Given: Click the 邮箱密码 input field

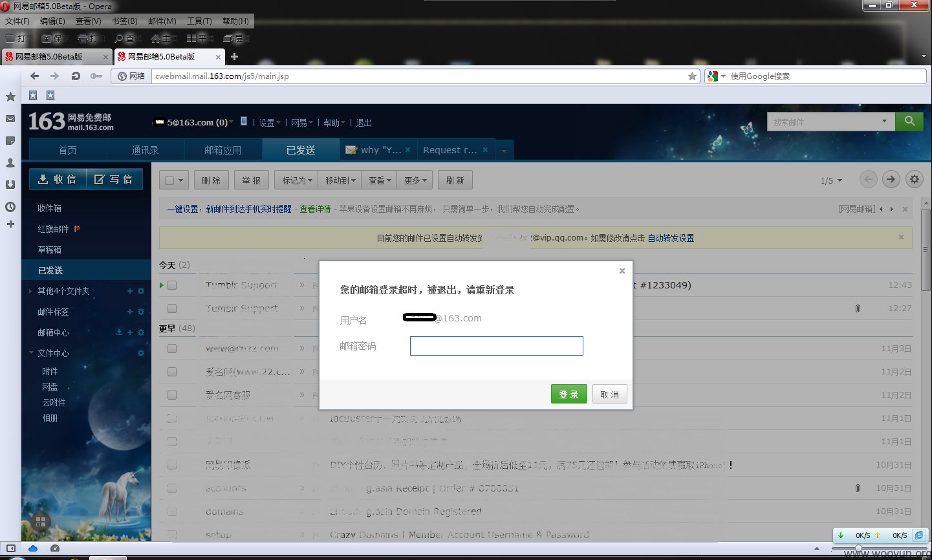Looking at the screenshot, I should point(497,346).
